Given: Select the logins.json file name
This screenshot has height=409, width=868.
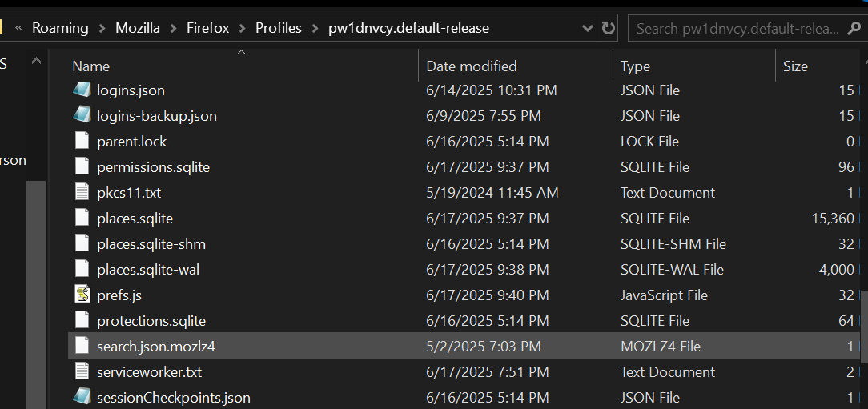Looking at the screenshot, I should (131, 90).
